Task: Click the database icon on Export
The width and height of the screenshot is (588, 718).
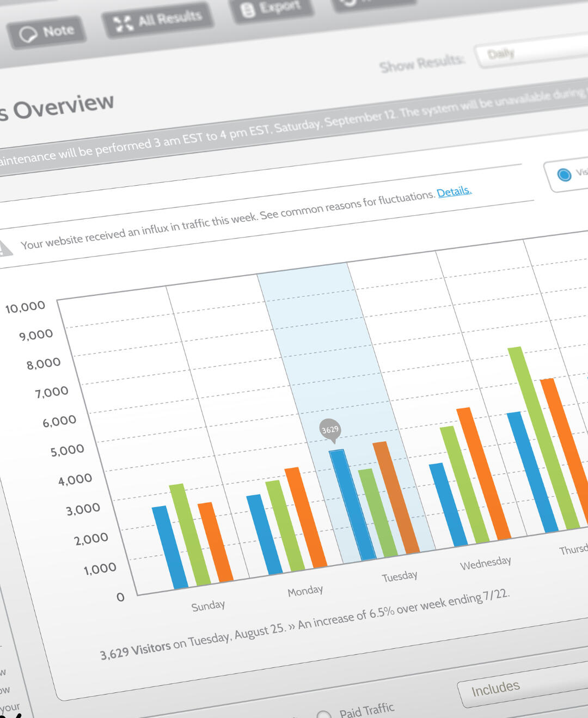Action: [248, 10]
